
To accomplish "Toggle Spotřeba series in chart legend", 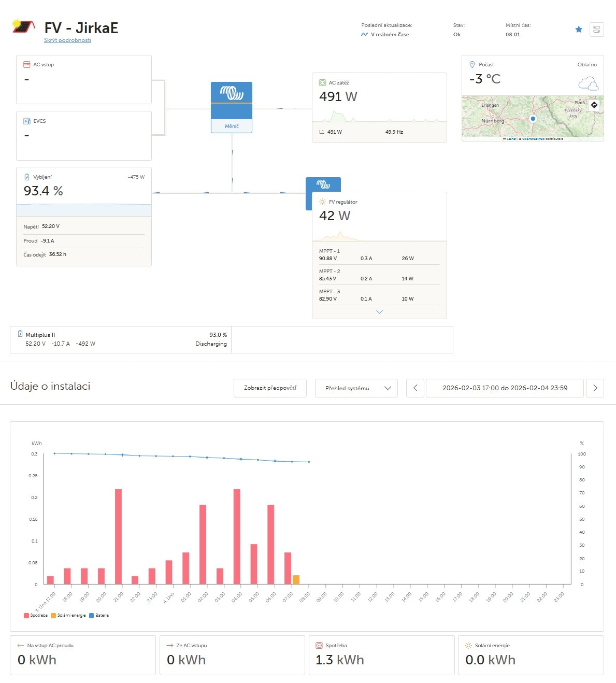I will point(36,616).
